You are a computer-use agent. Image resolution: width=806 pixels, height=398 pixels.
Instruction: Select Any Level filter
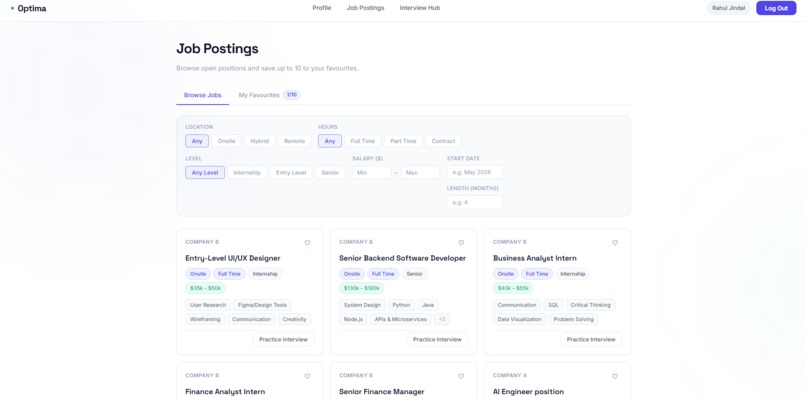pyautogui.click(x=205, y=173)
